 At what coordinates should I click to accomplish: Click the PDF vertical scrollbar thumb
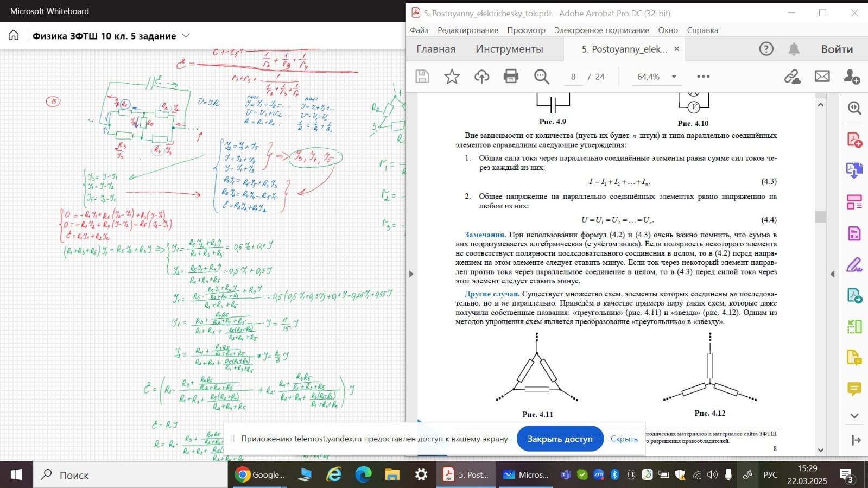click(x=820, y=217)
